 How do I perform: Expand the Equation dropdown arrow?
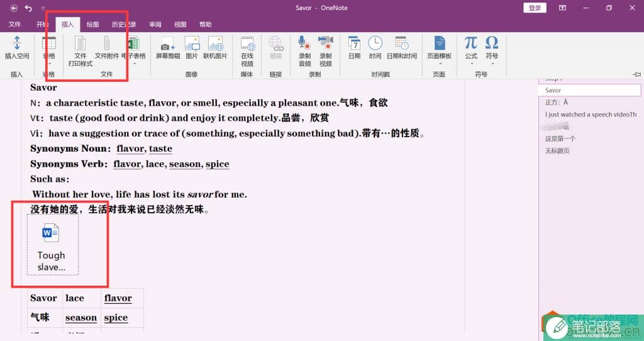(472, 64)
